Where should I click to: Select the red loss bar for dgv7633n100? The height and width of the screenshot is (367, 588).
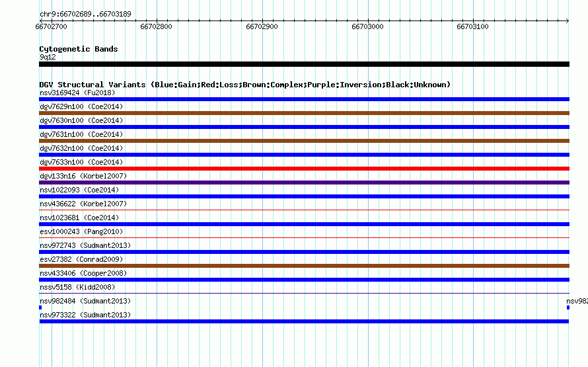(304, 169)
